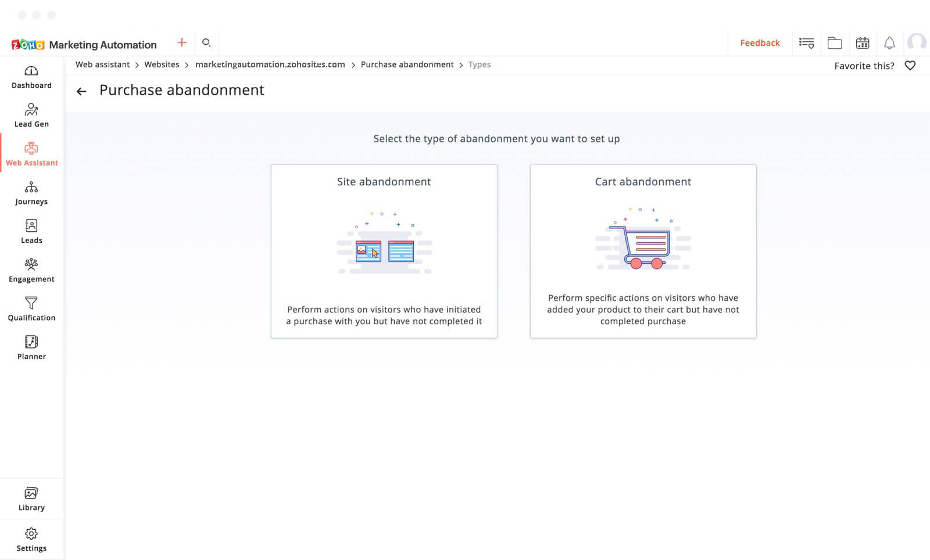Image resolution: width=930 pixels, height=560 pixels.
Task: Click marketingautomation.zohosites.com breadcrumb link
Action: (270, 64)
